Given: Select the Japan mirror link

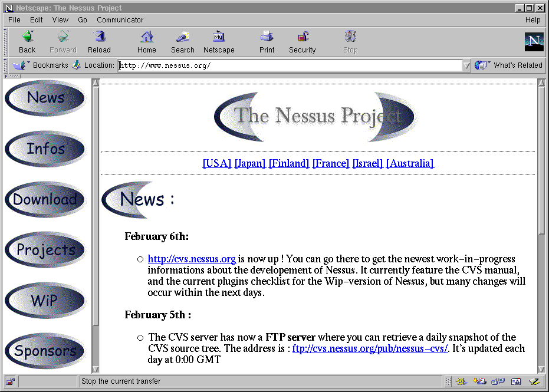Looking at the screenshot, I should point(250,163).
